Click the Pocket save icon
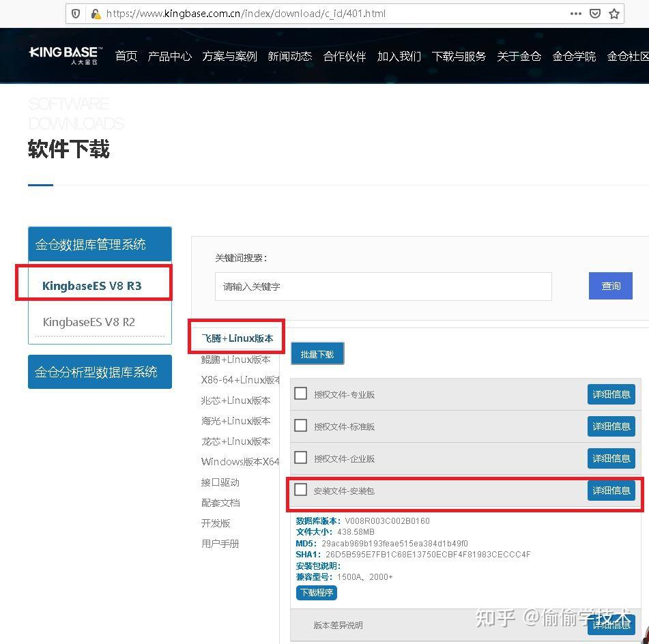 click(x=595, y=14)
